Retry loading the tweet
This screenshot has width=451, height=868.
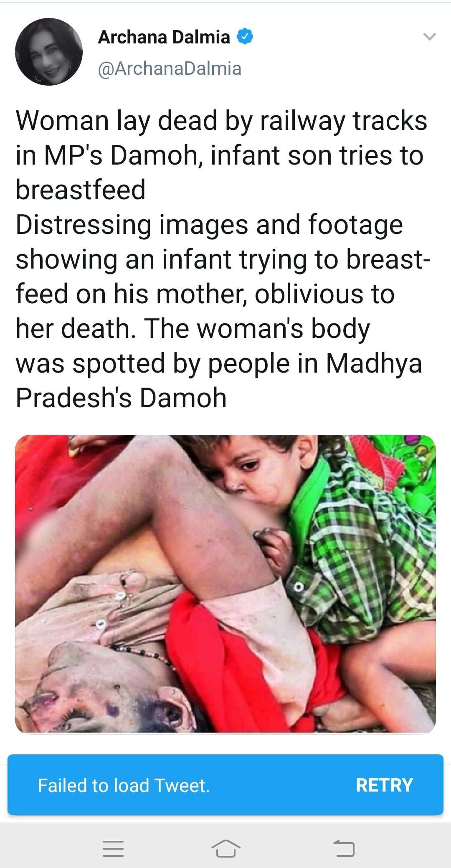tap(384, 785)
